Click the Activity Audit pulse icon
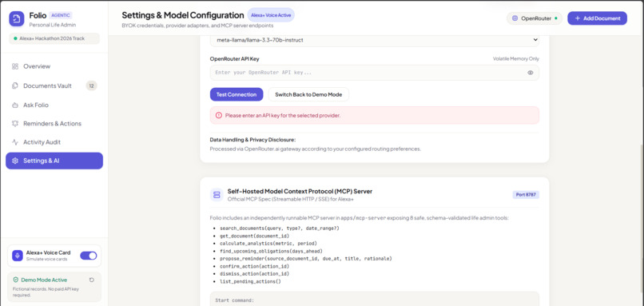The width and height of the screenshot is (644, 306). (15, 142)
